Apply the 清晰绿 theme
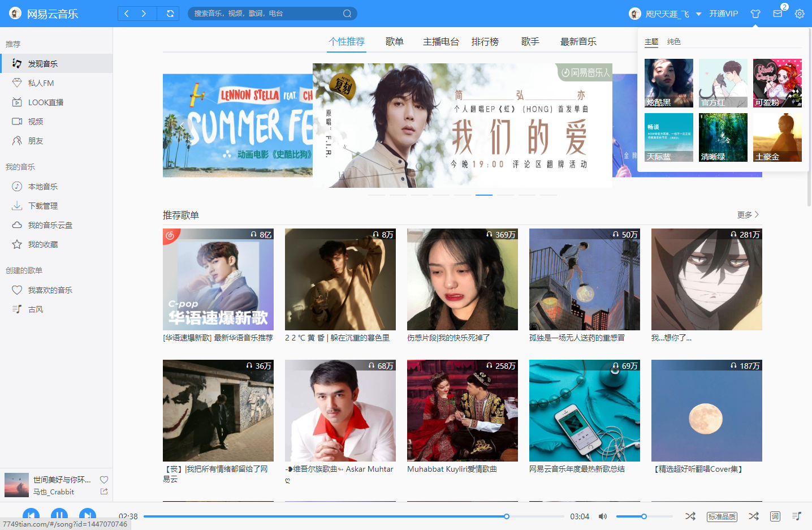This screenshot has height=530, width=812. pyautogui.click(x=723, y=137)
